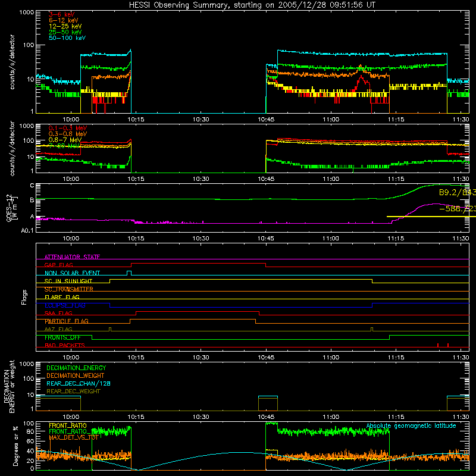This screenshot has width=476, height=476.
Task: Click the MAX_DET_VS_TOT legend label
Action: (74, 437)
